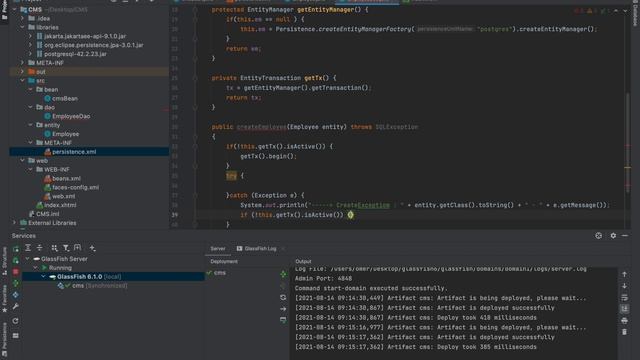This screenshot has height=360, width=640.
Task: Switch to the Server tab
Action: [218, 249]
